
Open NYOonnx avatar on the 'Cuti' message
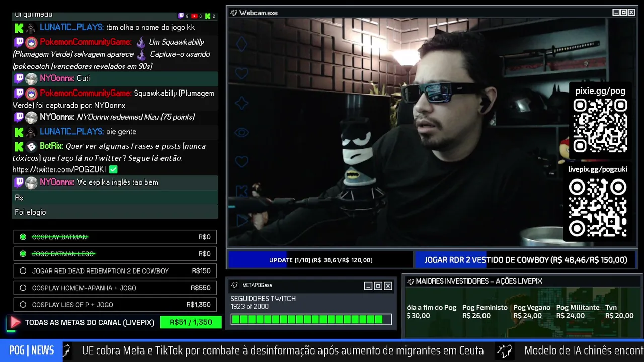[31, 79]
